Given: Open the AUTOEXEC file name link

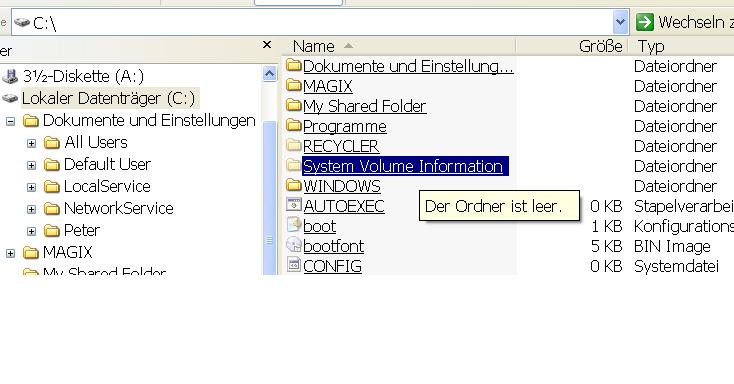Looking at the screenshot, I should click(344, 206).
